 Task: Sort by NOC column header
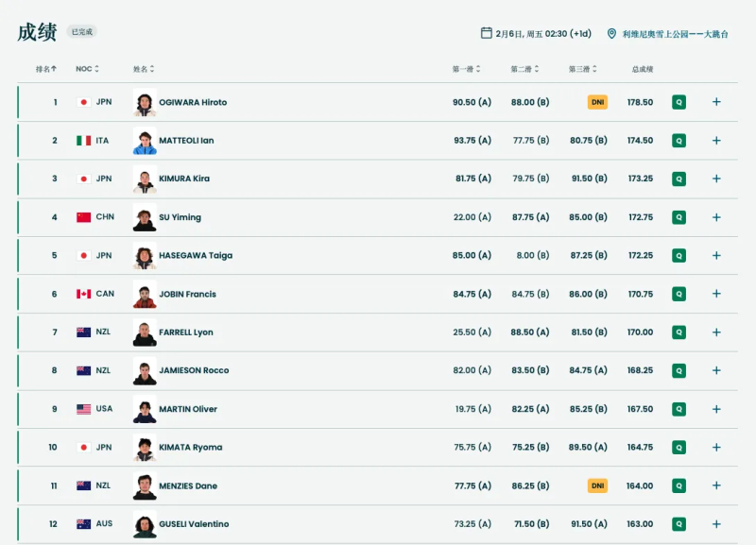(87, 69)
